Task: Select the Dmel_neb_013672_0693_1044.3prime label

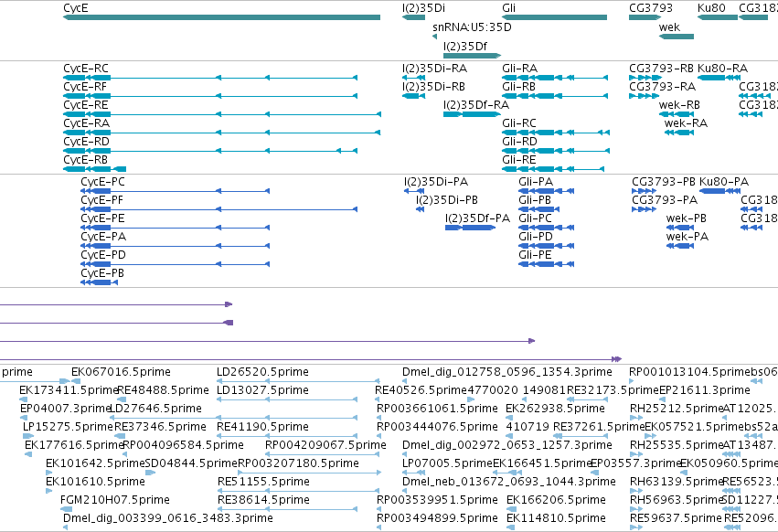Action: pos(509,483)
